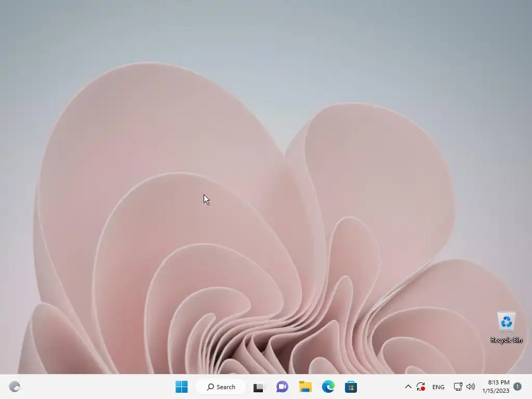Open Task View from taskbar
This screenshot has width=532, height=399.
pyautogui.click(x=259, y=387)
